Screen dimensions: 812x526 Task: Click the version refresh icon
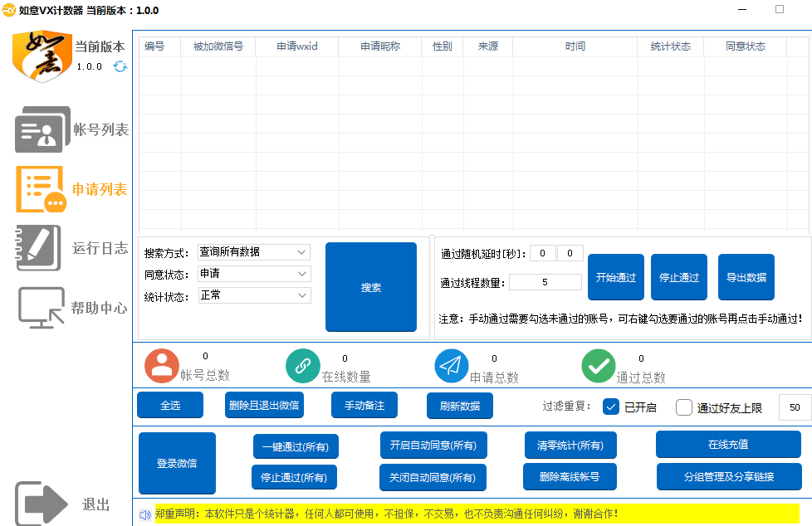(120, 66)
